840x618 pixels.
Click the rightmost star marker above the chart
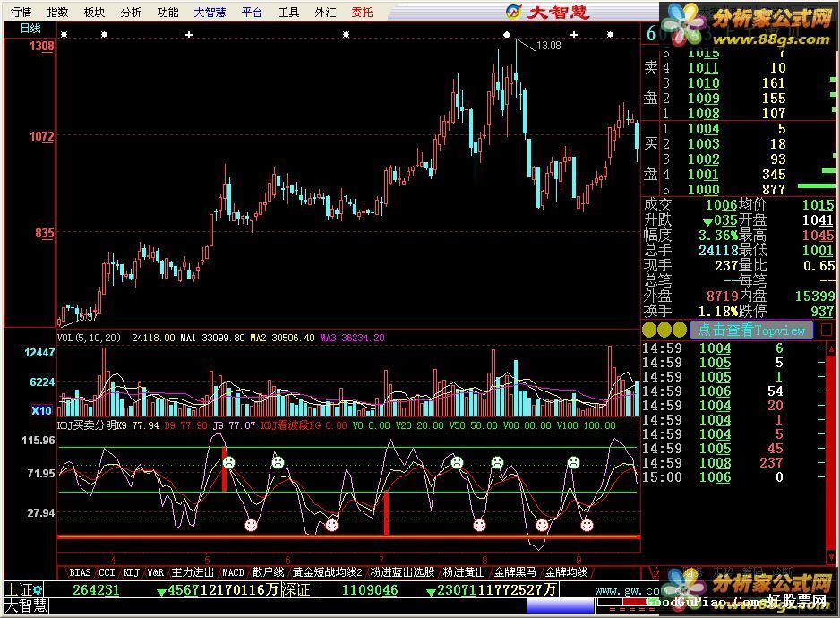[x=610, y=35]
